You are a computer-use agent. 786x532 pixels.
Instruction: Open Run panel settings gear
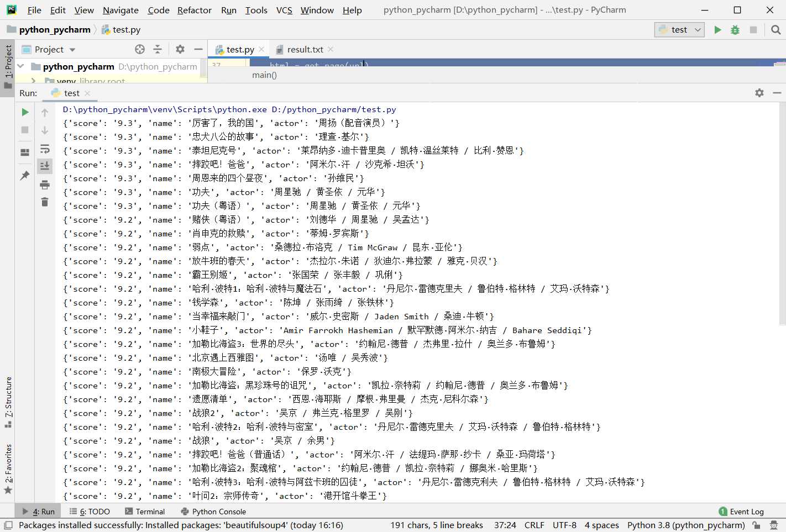(759, 93)
